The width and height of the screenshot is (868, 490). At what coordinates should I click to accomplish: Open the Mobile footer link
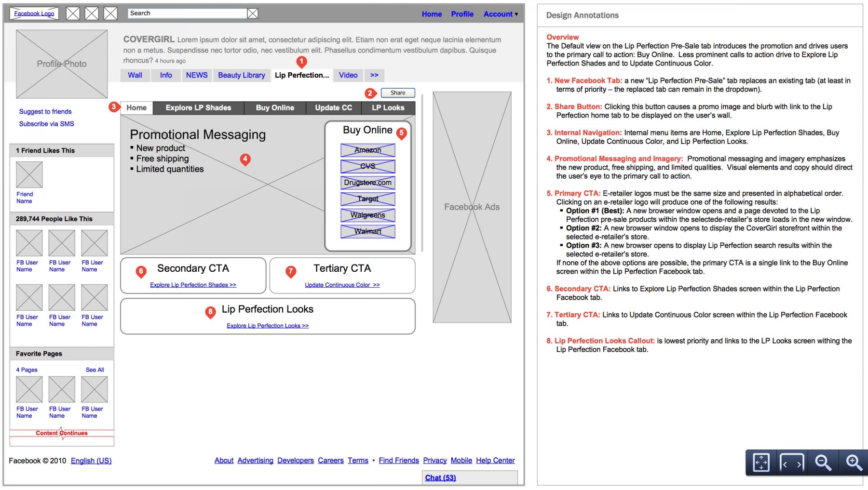click(x=461, y=461)
